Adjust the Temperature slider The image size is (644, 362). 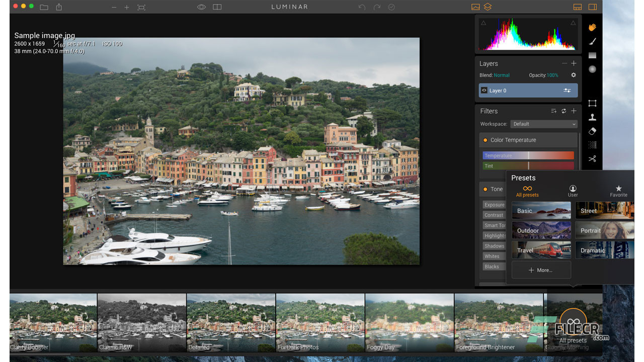click(x=528, y=155)
